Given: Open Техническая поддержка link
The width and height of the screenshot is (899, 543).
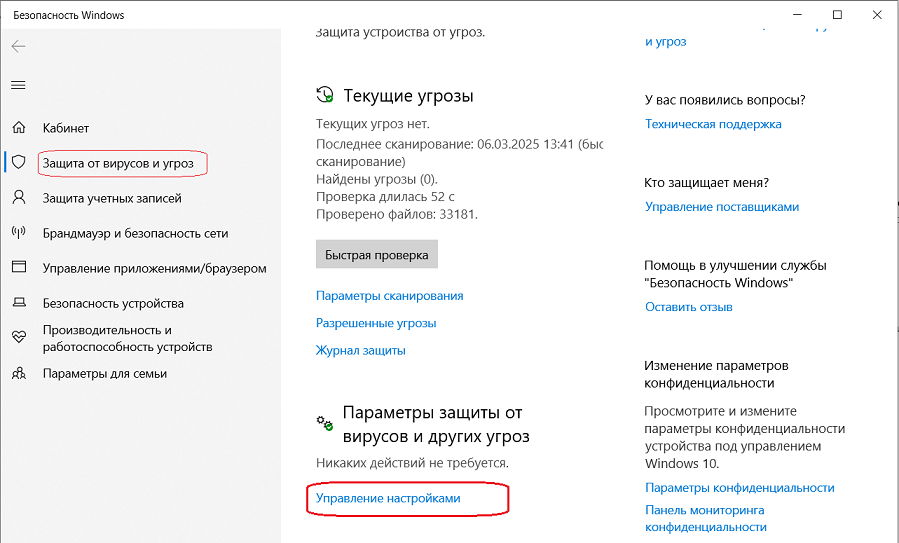Looking at the screenshot, I should (713, 124).
